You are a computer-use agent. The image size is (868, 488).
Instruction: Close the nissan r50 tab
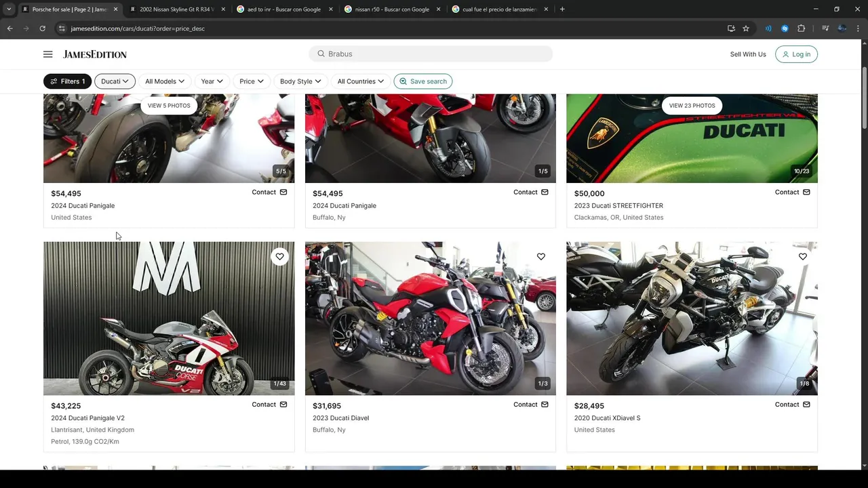pos(438,9)
